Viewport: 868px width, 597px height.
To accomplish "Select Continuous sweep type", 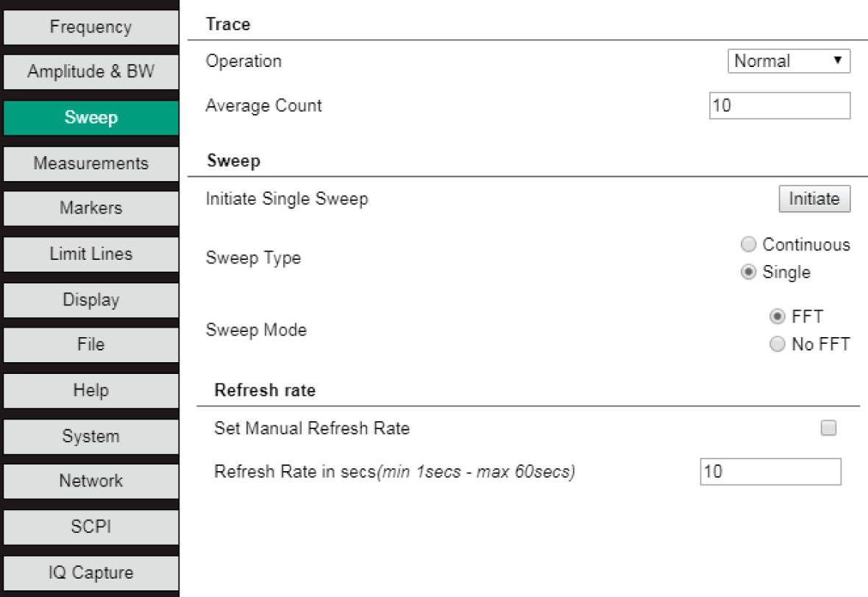I will [749, 244].
